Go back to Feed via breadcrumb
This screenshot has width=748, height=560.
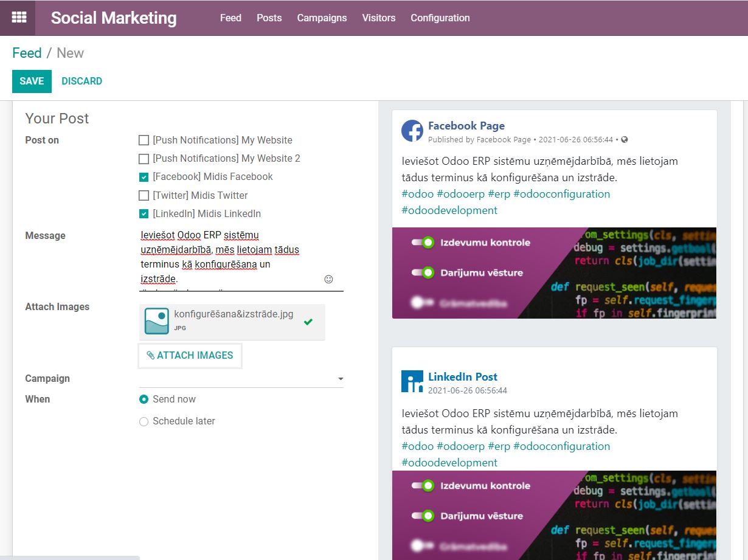pos(27,53)
